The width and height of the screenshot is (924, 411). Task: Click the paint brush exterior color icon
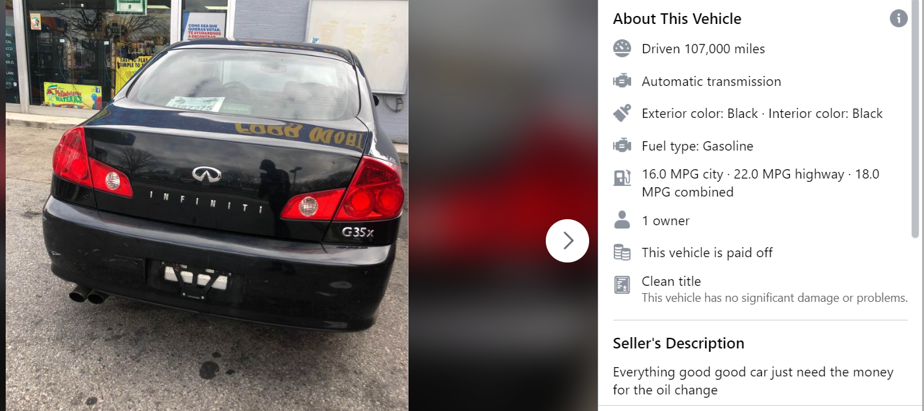(622, 113)
